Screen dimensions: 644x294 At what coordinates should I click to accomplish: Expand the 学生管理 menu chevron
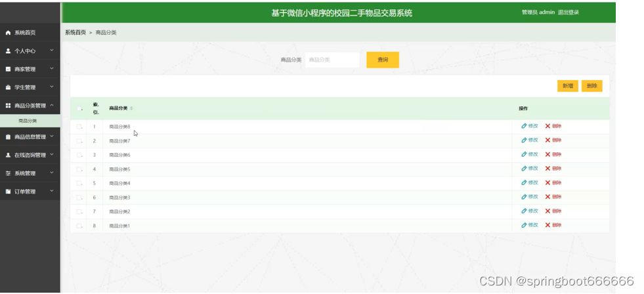[x=52, y=87]
